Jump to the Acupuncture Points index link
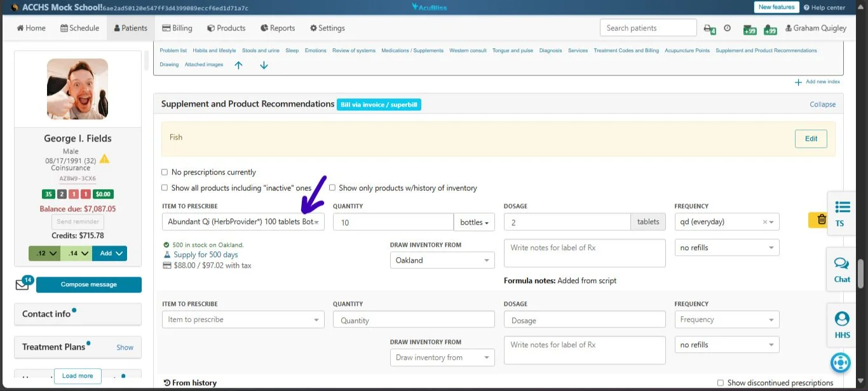This screenshot has height=391, width=868. coord(687,50)
